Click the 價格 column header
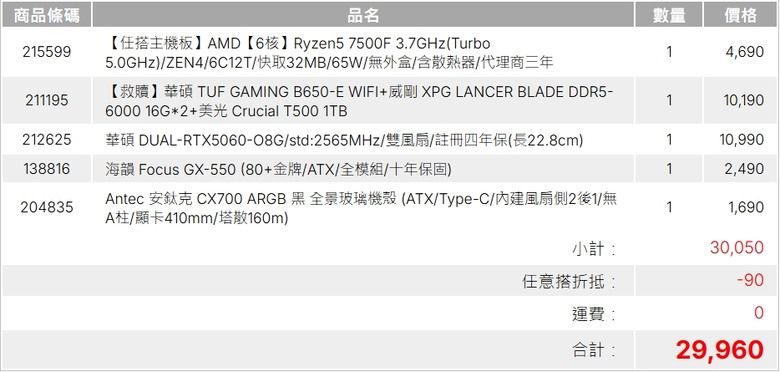Screen dimensions: 780x372 (x=740, y=15)
